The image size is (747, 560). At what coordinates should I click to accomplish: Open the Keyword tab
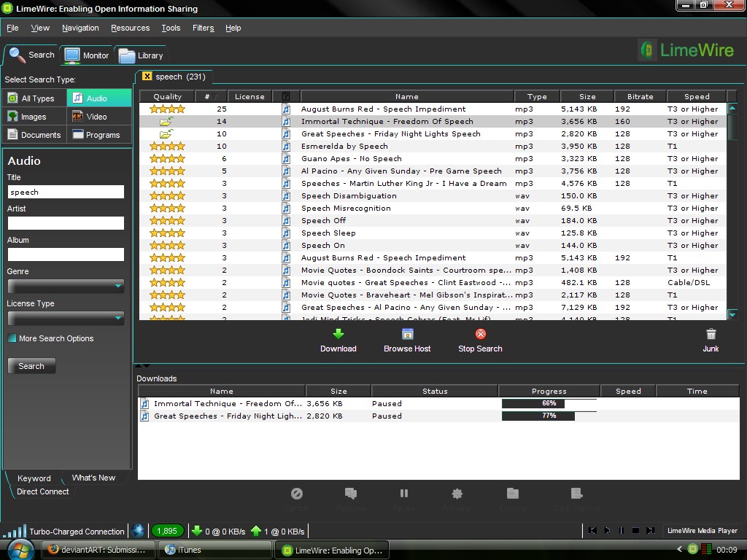pos(34,478)
